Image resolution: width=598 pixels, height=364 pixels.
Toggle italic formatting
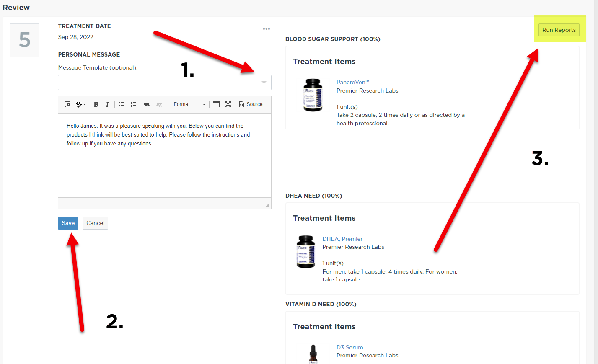tap(107, 104)
